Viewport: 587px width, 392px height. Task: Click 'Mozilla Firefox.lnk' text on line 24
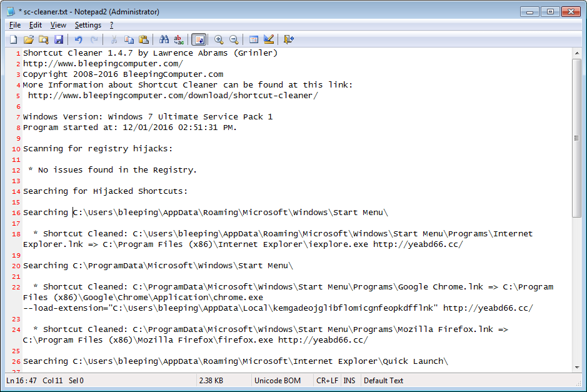pyautogui.click(x=446, y=329)
